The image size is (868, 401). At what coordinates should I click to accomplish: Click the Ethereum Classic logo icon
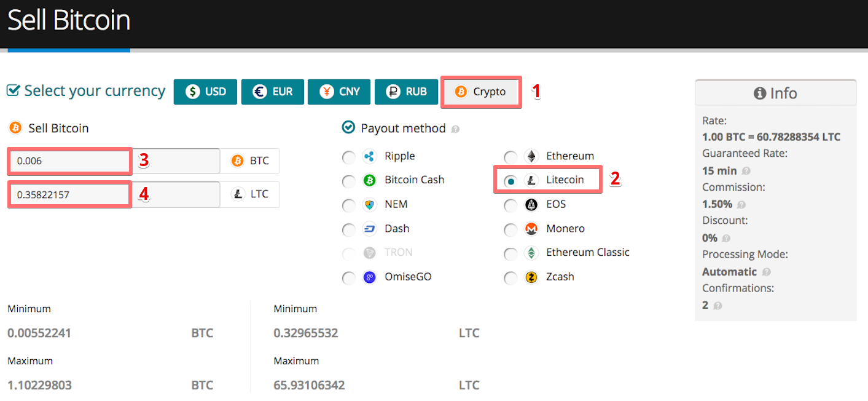(531, 253)
